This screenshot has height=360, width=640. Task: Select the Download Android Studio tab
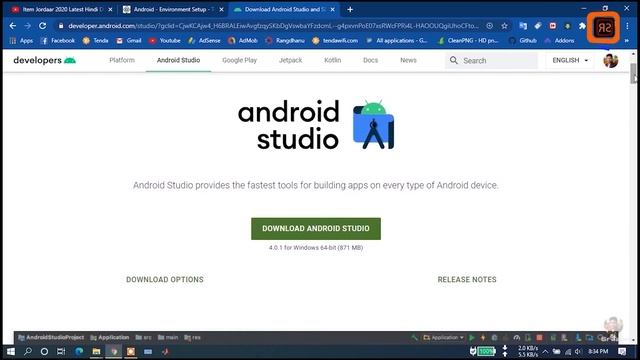click(x=284, y=9)
